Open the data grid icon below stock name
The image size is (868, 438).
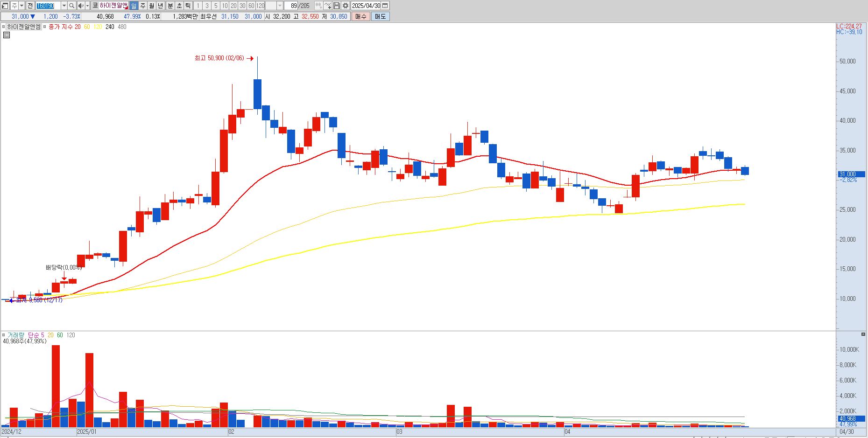point(6,35)
